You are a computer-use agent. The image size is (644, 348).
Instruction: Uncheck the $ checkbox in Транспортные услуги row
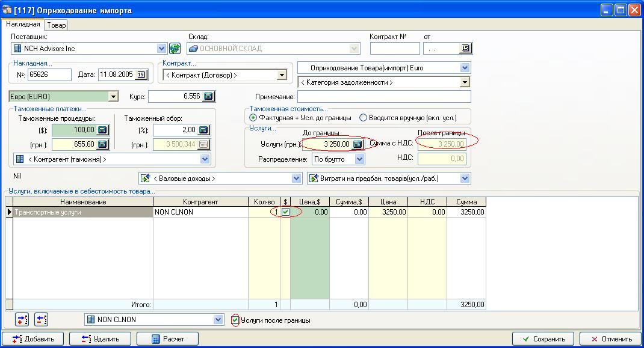(x=285, y=212)
